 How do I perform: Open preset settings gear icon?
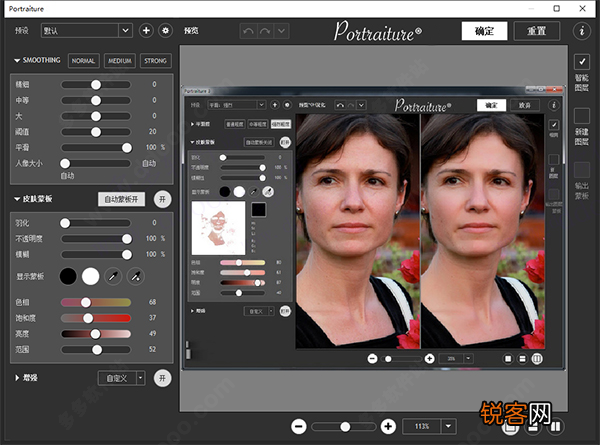(165, 31)
